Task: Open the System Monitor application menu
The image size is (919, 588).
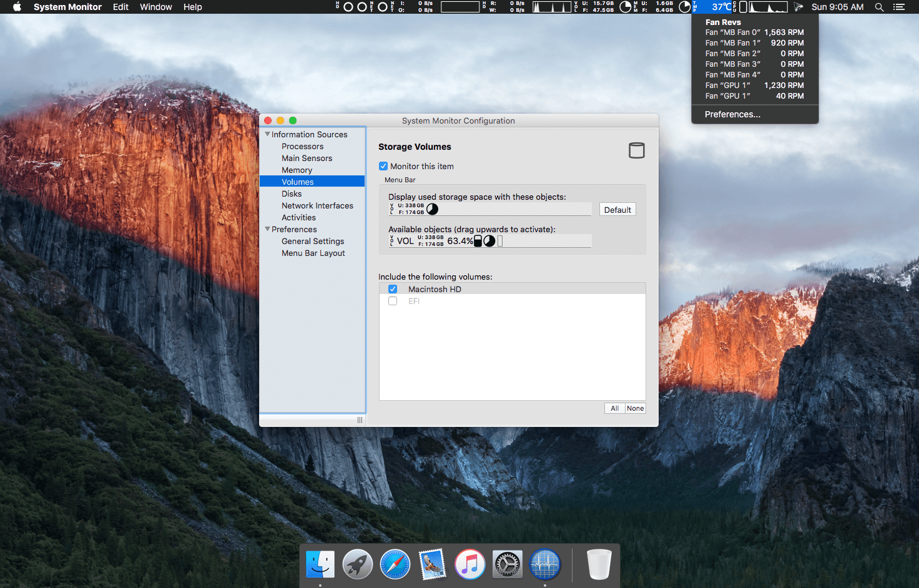Action: [x=67, y=7]
